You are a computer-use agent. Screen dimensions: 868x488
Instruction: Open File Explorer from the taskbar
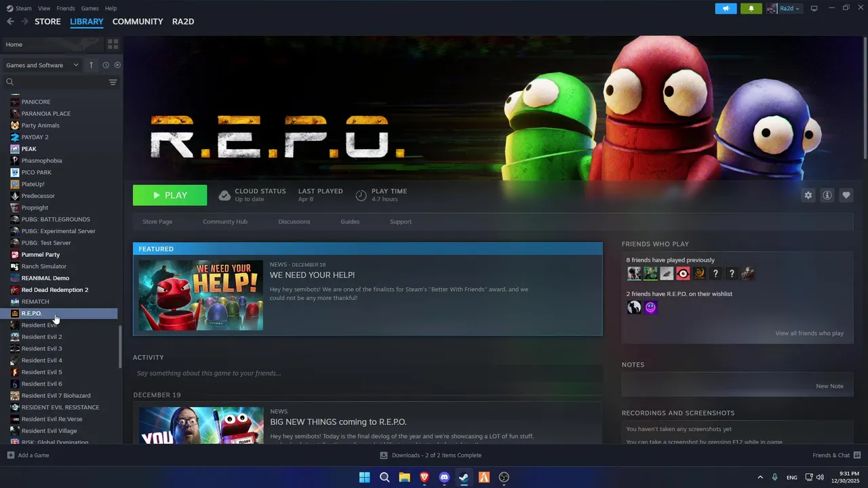(404, 477)
